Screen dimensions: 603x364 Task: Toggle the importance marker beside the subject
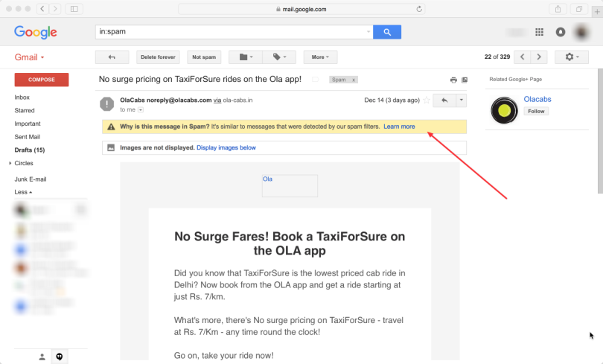pyautogui.click(x=315, y=80)
